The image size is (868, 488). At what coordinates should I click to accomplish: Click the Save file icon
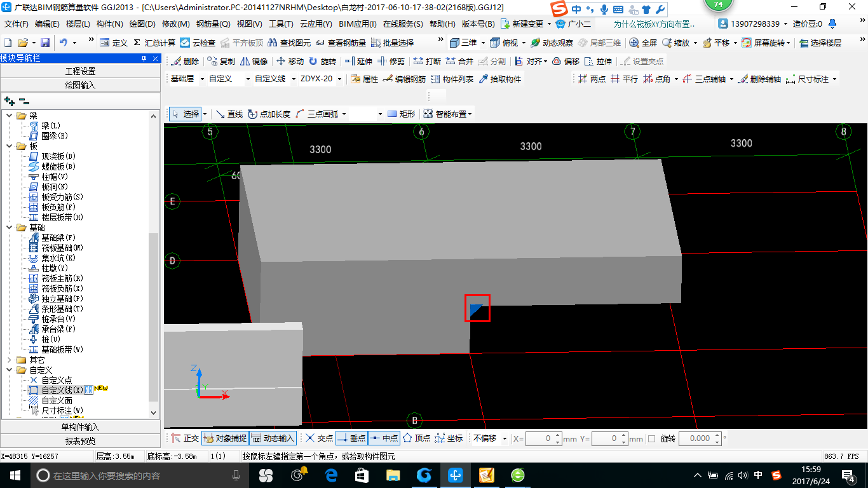click(45, 43)
